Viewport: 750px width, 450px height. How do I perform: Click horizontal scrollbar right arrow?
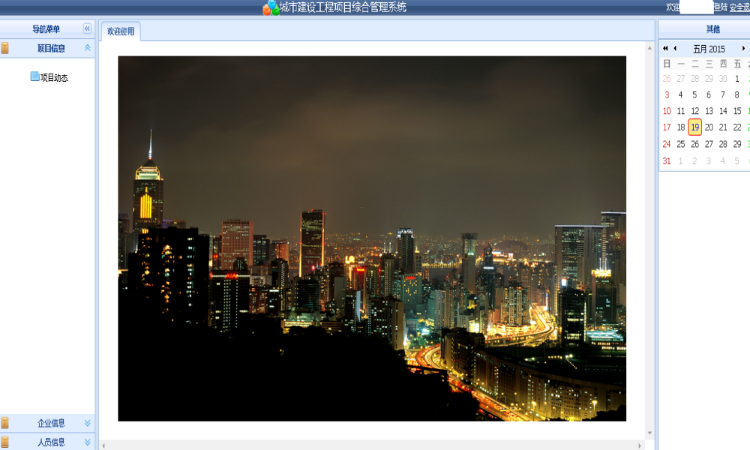point(640,446)
